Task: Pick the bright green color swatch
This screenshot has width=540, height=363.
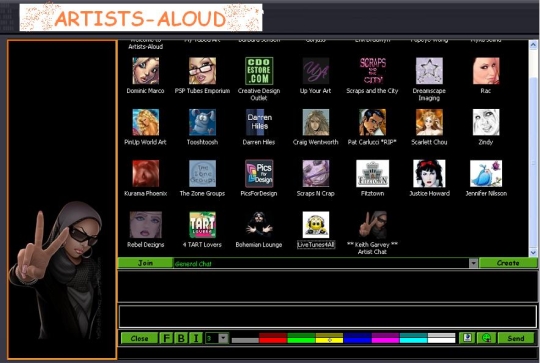Action: point(301,341)
